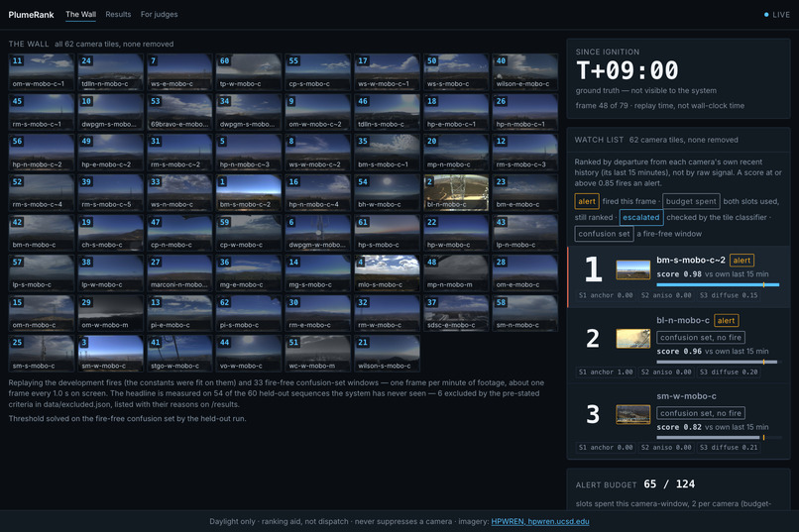Click score bar for bl-n-mobo-c
The image size is (799, 532).
718,362
